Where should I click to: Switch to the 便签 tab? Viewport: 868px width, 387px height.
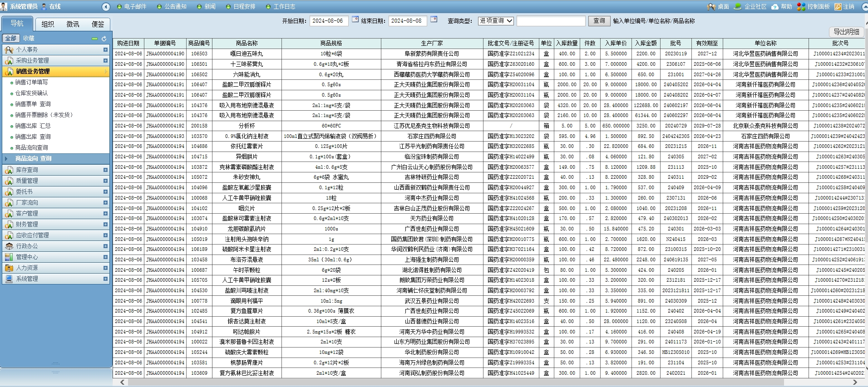click(98, 24)
